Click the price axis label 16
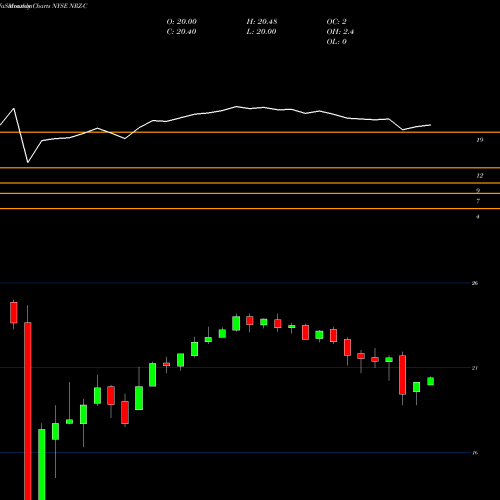Image resolution: width=500 pixels, height=500 pixels. (475, 453)
